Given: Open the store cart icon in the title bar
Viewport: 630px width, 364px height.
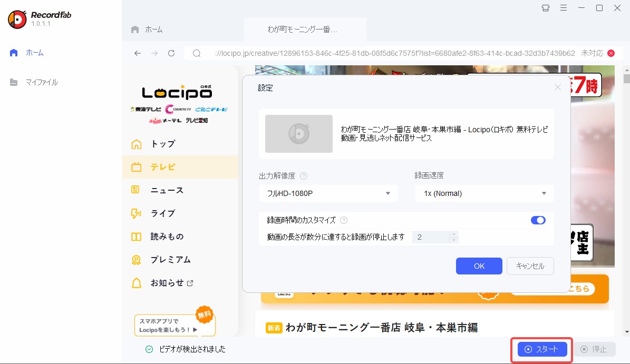Looking at the screenshot, I should (545, 8).
